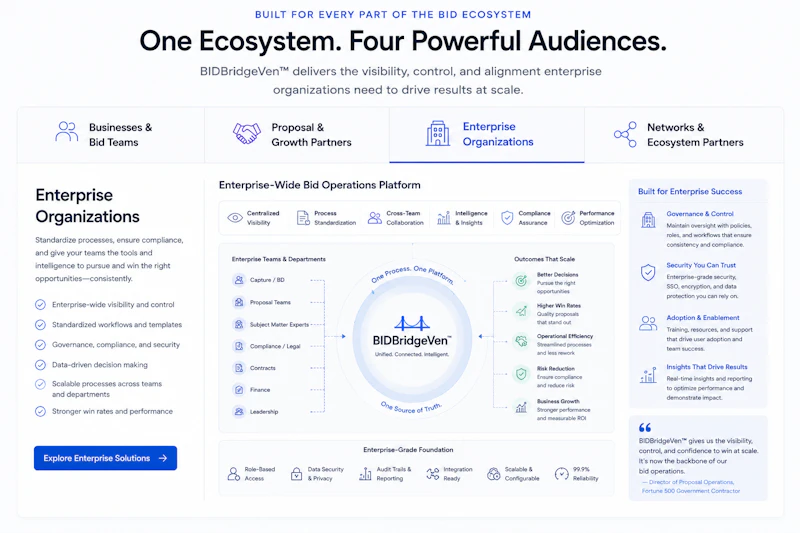Click the Governance & Control heading
The height and width of the screenshot is (533, 800).
click(x=699, y=214)
